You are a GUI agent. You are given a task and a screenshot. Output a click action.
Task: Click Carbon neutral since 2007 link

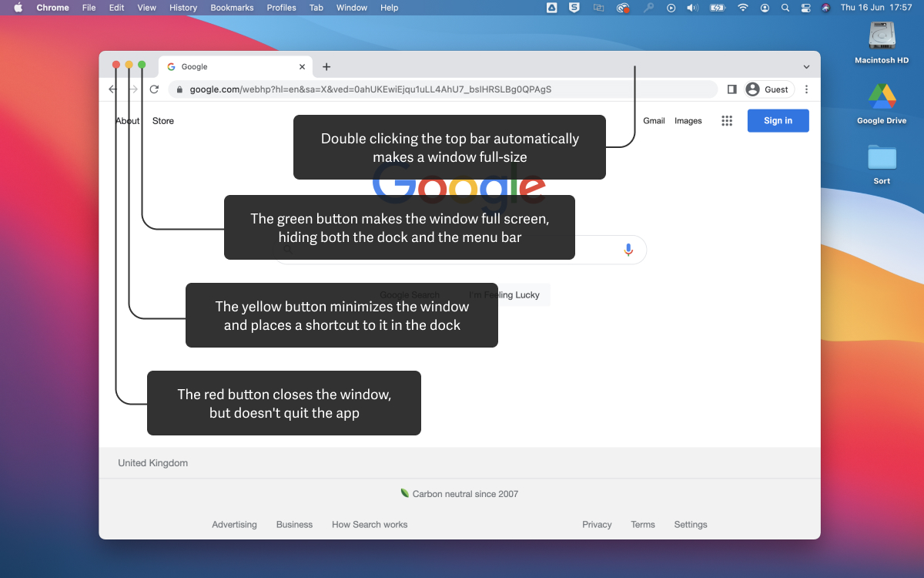coord(460,494)
